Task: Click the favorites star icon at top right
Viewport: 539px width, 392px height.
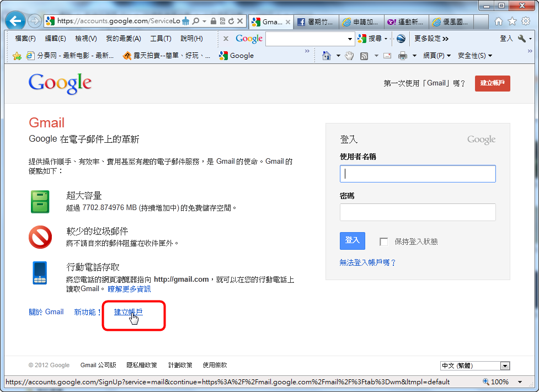Action: coord(512,22)
